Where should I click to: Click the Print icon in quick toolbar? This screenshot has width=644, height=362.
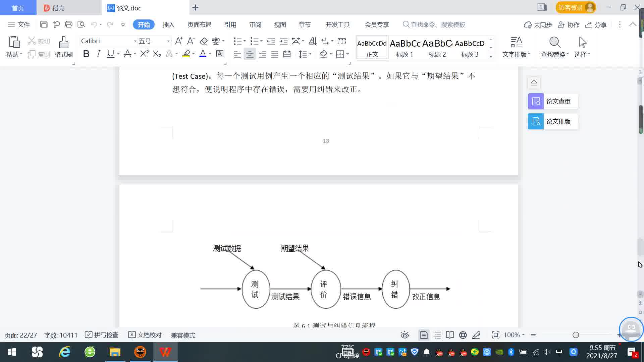[69, 24]
